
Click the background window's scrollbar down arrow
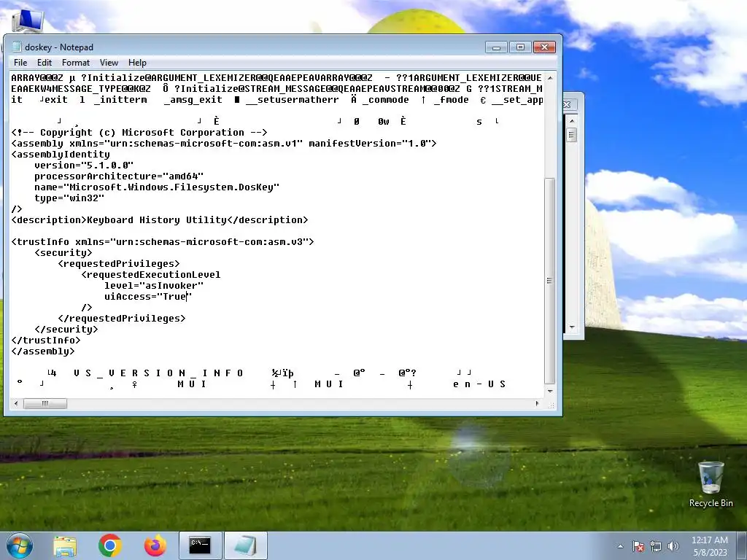572,327
